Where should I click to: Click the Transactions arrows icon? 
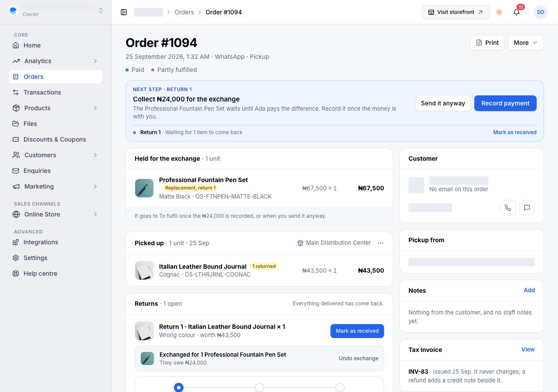pyautogui.click(x=16, y=92)
